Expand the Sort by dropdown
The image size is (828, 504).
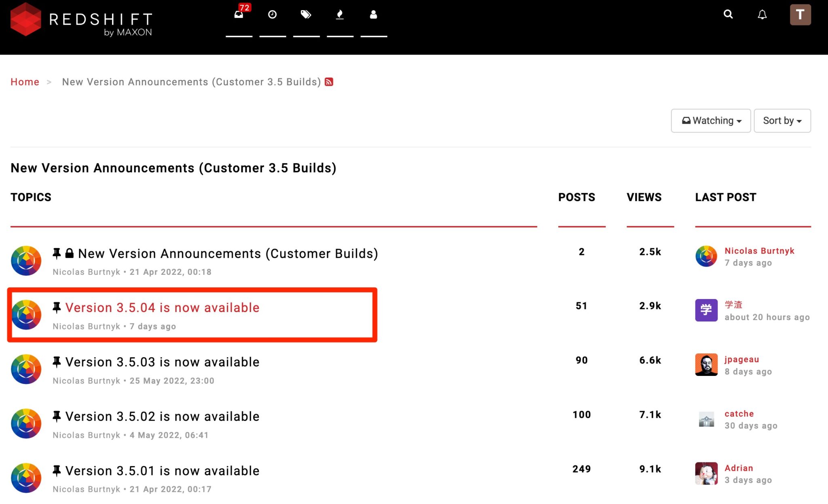click(x=782, y=120)
